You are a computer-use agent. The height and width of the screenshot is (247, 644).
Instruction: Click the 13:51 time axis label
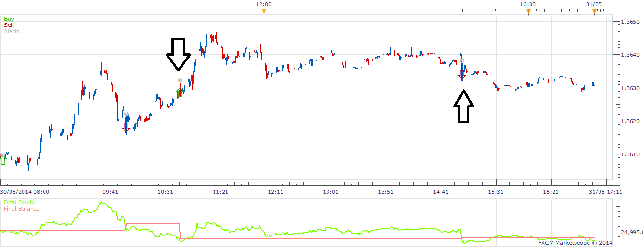(386, 192)
